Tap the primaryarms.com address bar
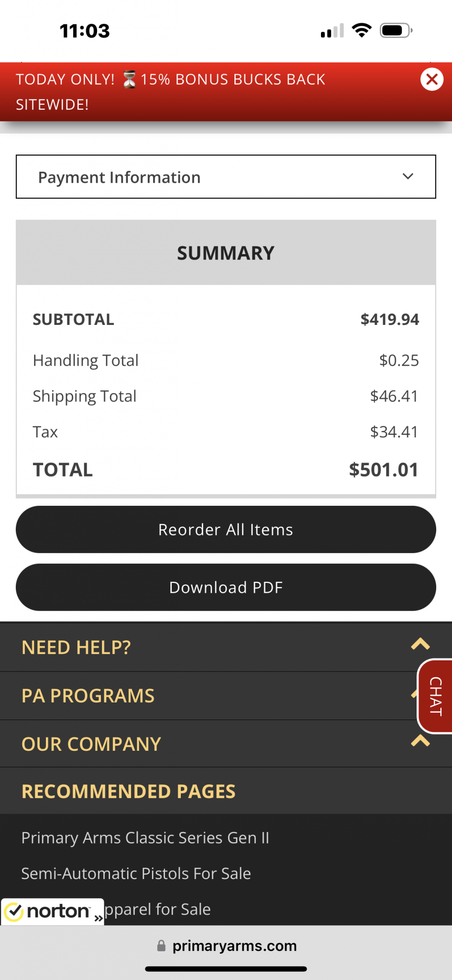 [234, 946]
